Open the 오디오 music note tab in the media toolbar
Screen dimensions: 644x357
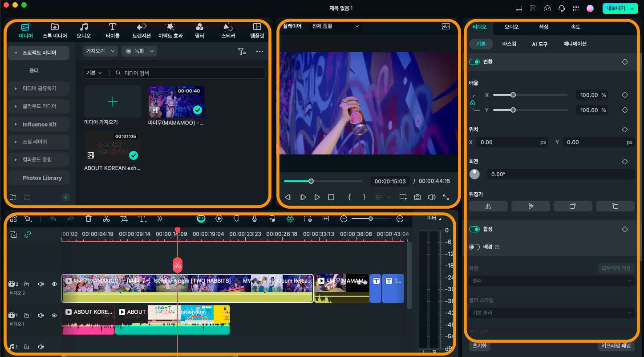pos(84,31)
